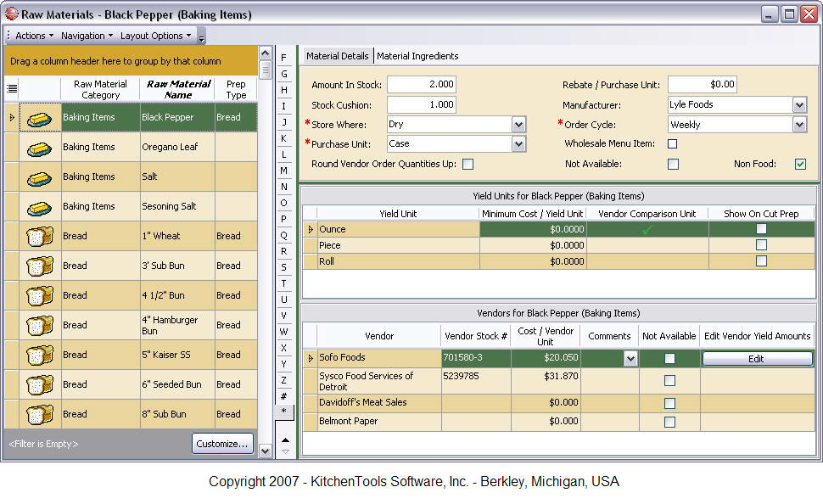Click the Customize button
The width and height of the screenshot is (823, 504).
tap(222, 444)
